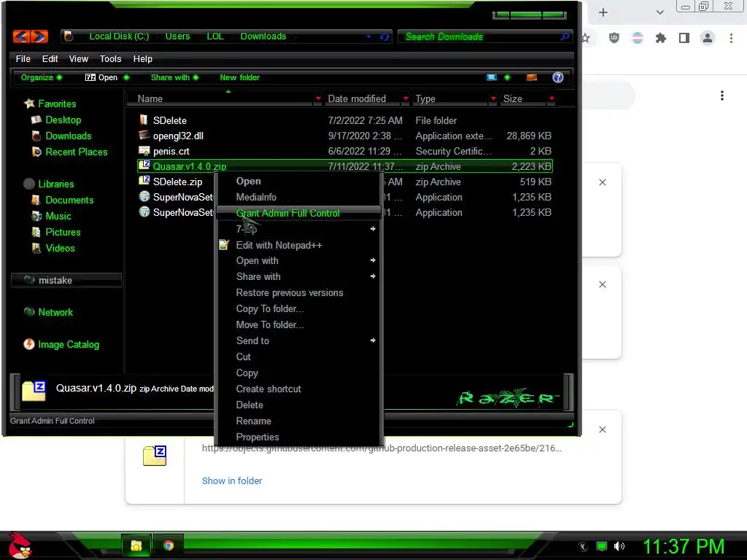Open the Explorer help question-mark icon
This screenshot has height=560, width=747.
click(x=558, y=77)
